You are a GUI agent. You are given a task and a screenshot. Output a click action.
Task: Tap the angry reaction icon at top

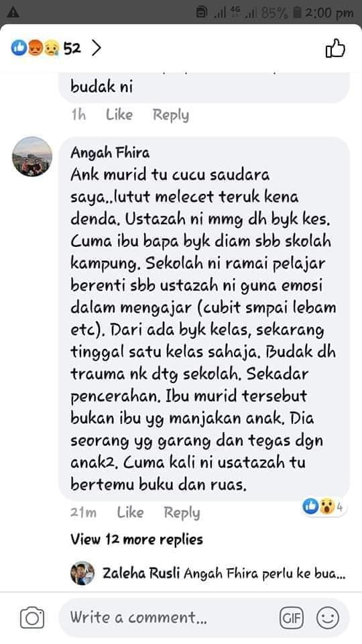click(35, 48)
